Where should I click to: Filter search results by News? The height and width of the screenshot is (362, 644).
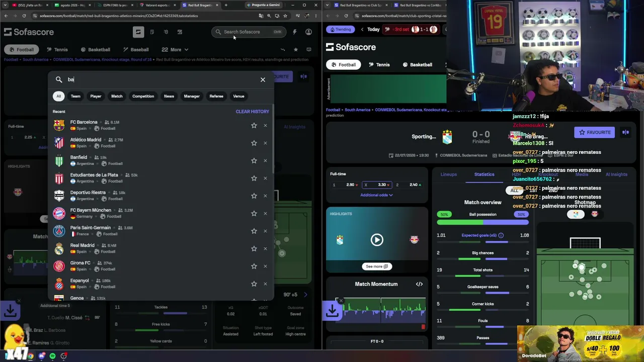(x=169, y=96)
